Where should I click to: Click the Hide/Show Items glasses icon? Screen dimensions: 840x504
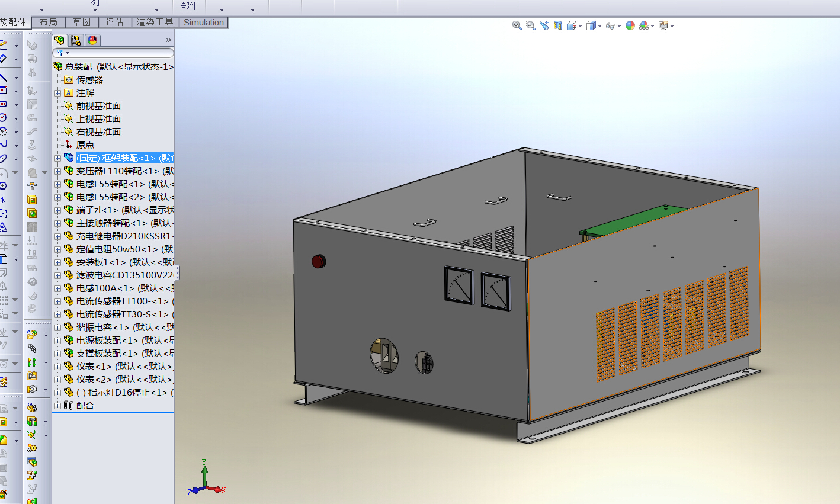point(610,25)
